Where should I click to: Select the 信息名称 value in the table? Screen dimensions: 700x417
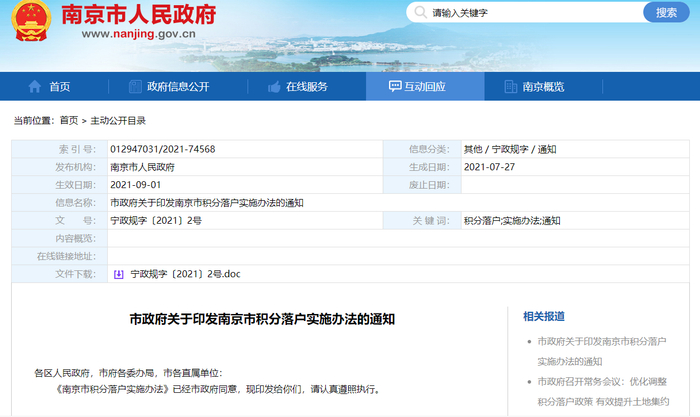[207, 203]
